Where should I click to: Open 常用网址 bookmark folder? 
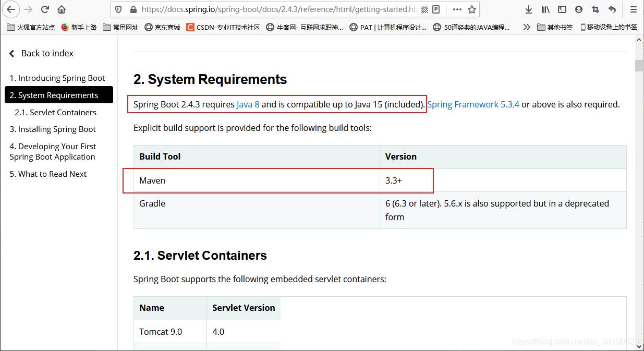120,27
